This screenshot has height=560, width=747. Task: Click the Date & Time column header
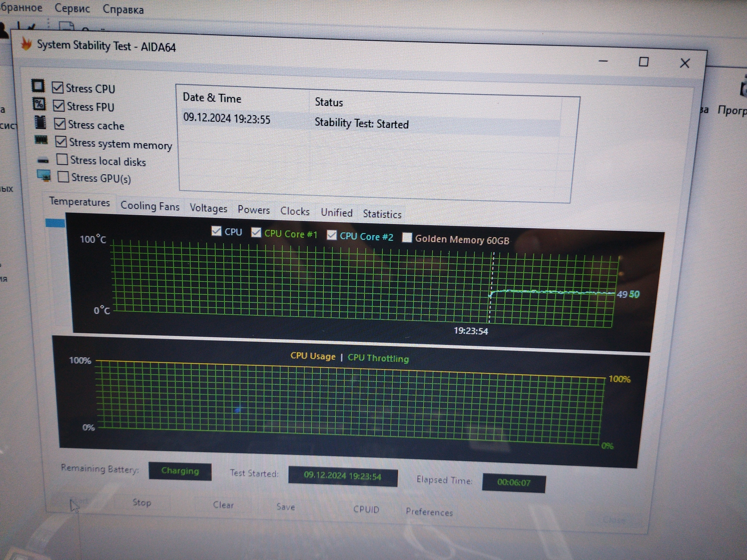212,98
